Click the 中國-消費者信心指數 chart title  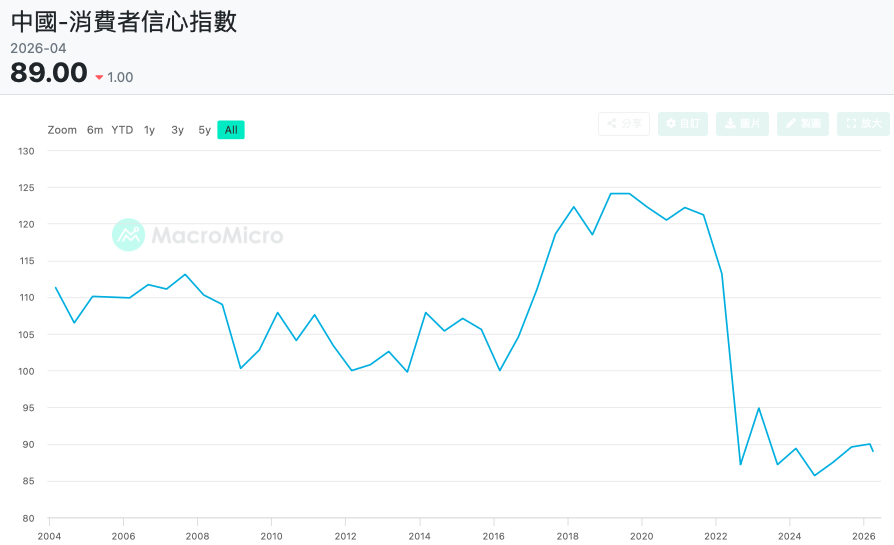point(124,22)
